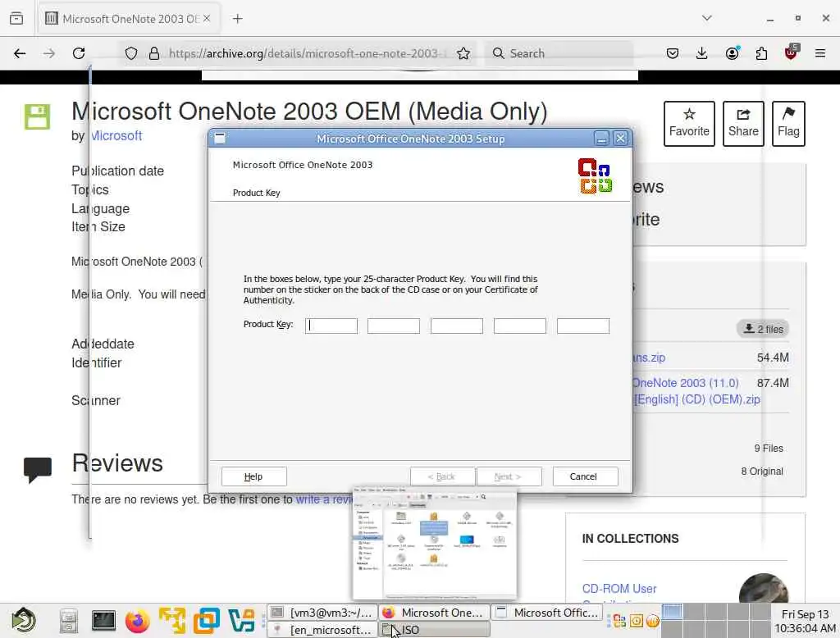Reload the page with the refresh icon

tap(79, 53)
